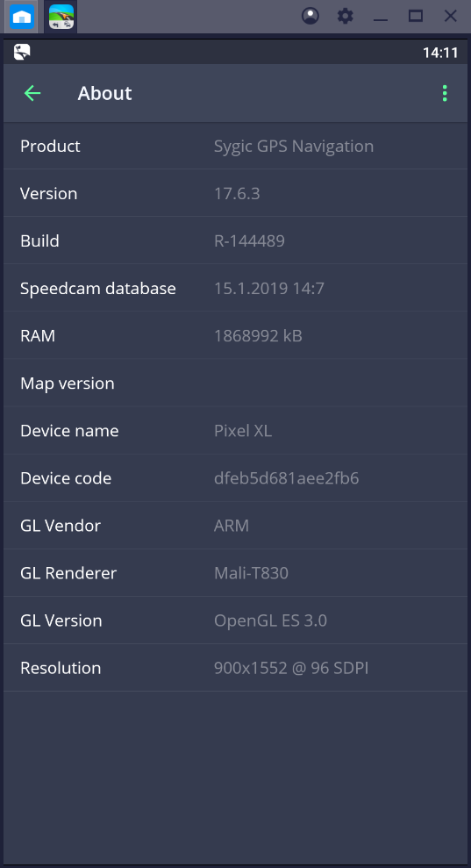This screenshot has width=471, height=868.
Task: Tap the Device name Pixel XL row
Action: click(x=236, y=431)
